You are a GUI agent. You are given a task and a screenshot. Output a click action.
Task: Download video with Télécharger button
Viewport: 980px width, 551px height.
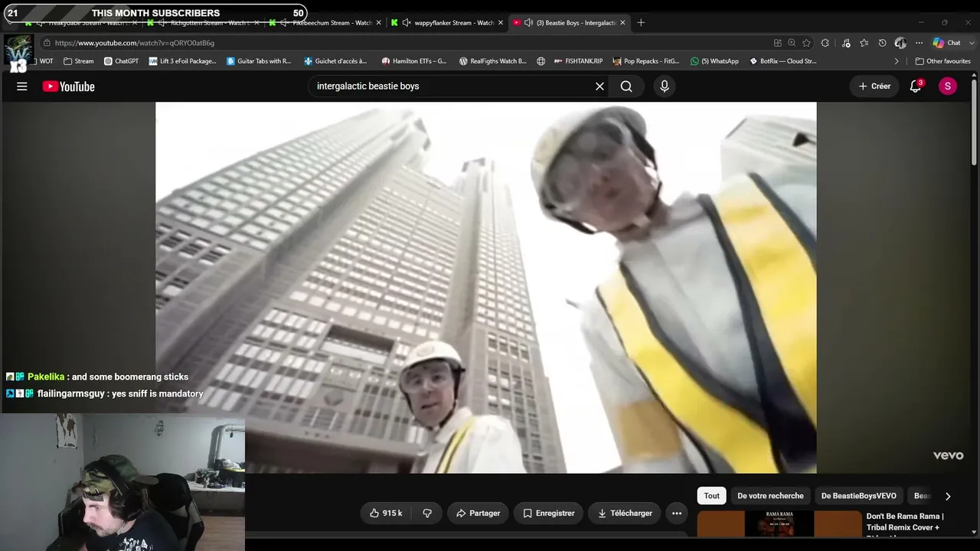pos(625,514)
